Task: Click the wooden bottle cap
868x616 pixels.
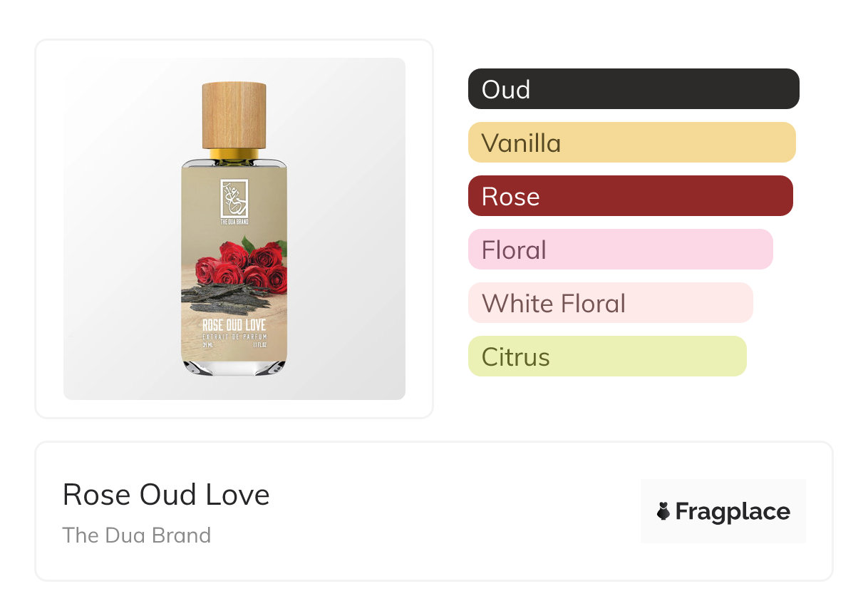Action: [234, 114]
